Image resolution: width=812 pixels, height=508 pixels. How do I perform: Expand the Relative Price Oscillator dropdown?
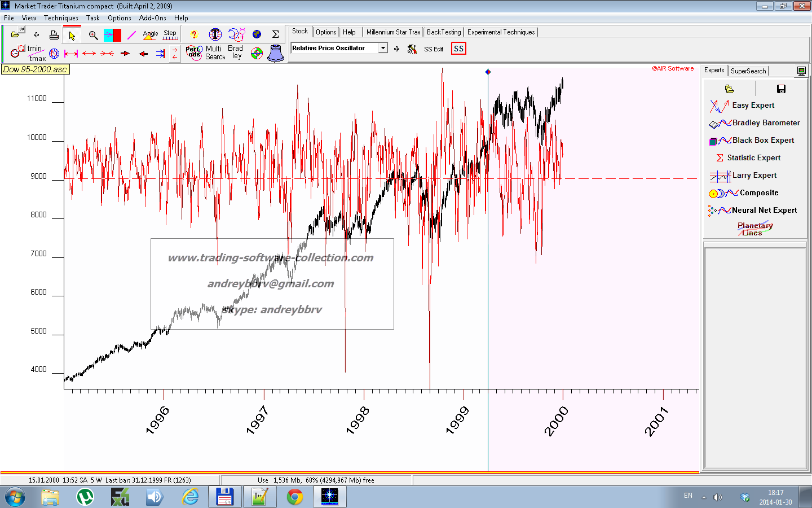coord(383,48)
